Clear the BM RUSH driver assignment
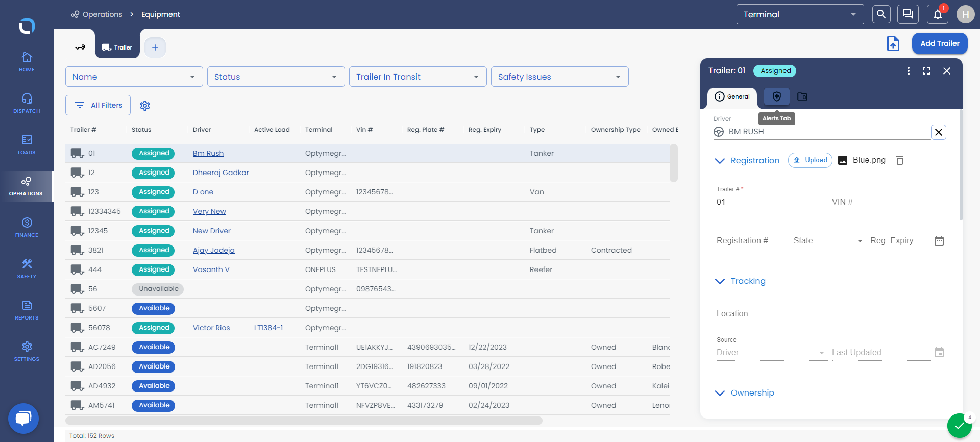Screen dimensions: 980x442 (938, 132)
